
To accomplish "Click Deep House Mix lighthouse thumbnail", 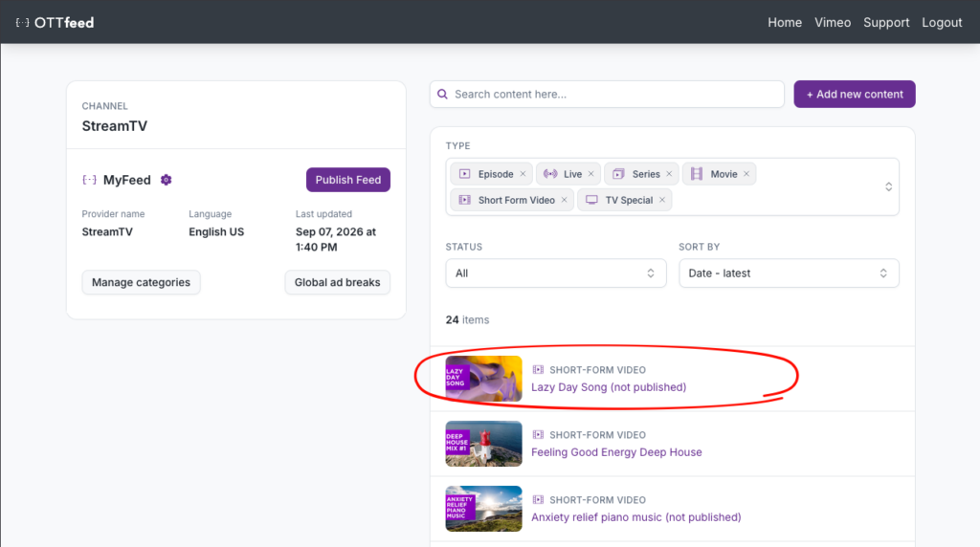I will click(x=483, y=444).
